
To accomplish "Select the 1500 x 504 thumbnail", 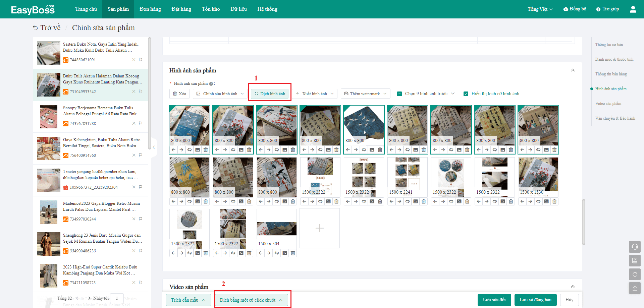I will [x=277, y=228].
